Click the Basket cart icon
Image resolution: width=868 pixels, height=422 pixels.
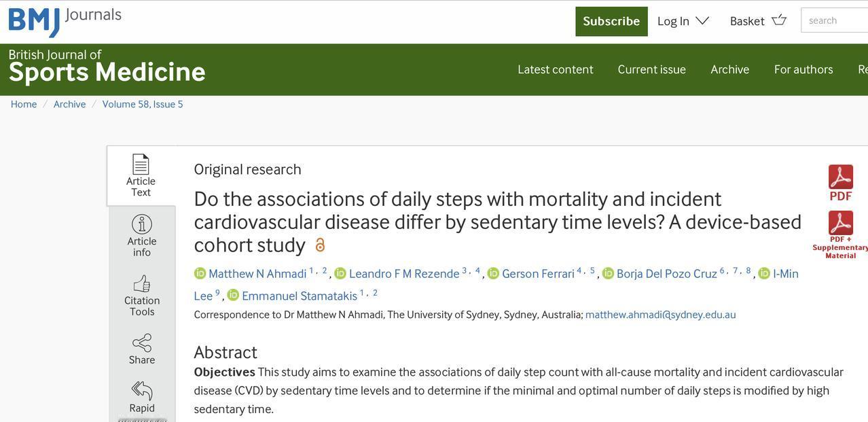pos(779,20)
